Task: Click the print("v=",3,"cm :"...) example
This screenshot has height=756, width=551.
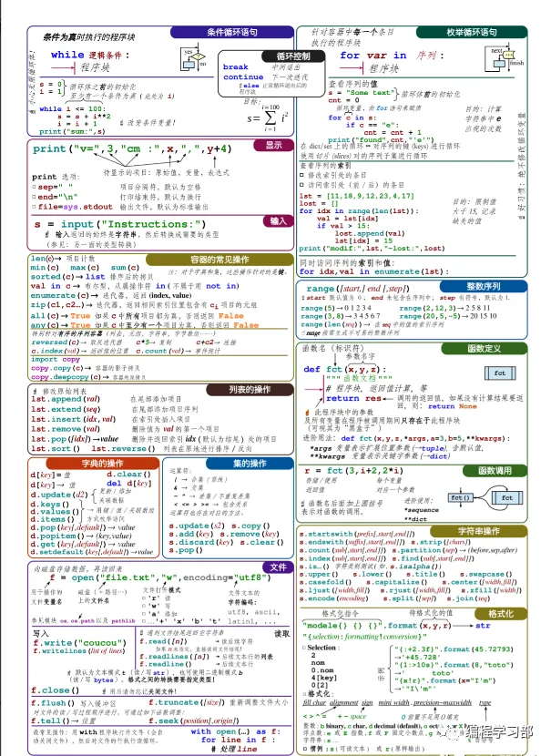Action: pyautogui.click(x=133, y=149)
